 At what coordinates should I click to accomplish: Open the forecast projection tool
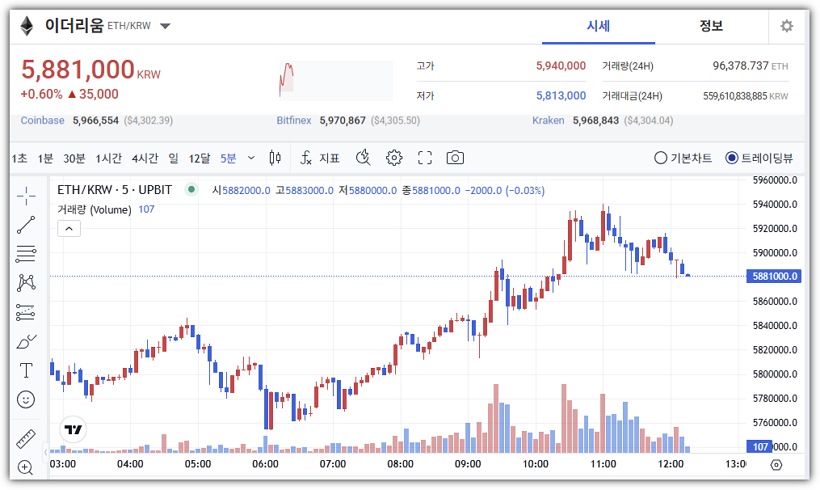tap(26, 312)
